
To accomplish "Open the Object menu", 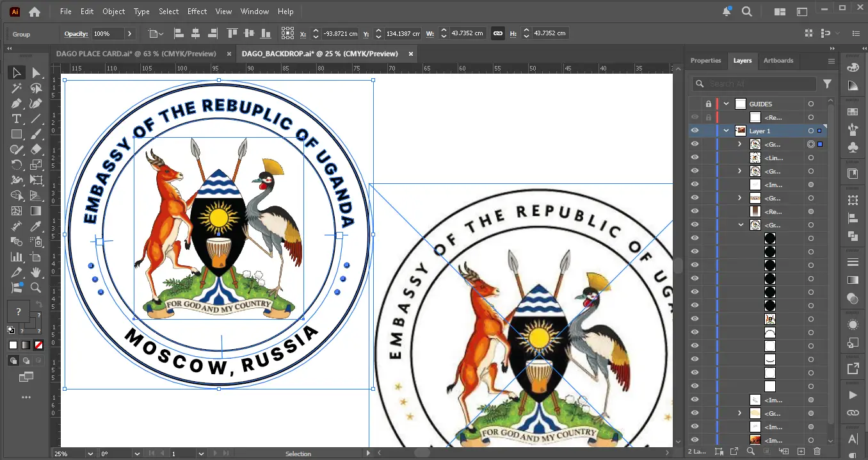I will (114, 12).
